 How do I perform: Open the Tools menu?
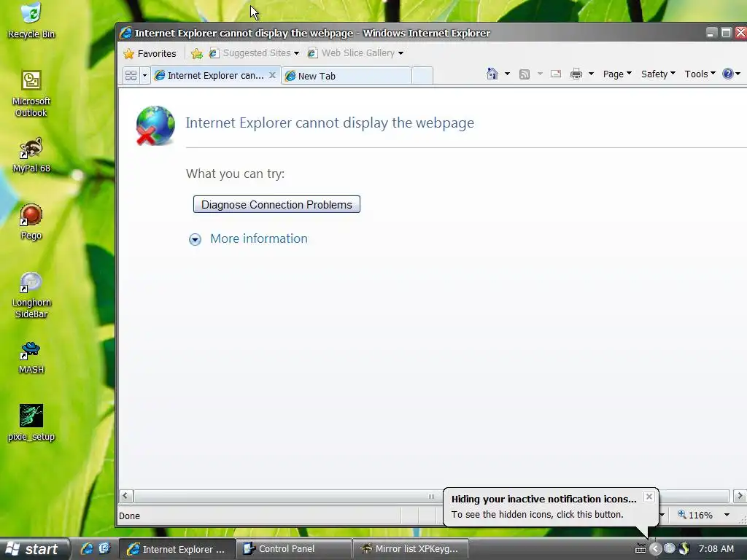click(x=700, y=74)
